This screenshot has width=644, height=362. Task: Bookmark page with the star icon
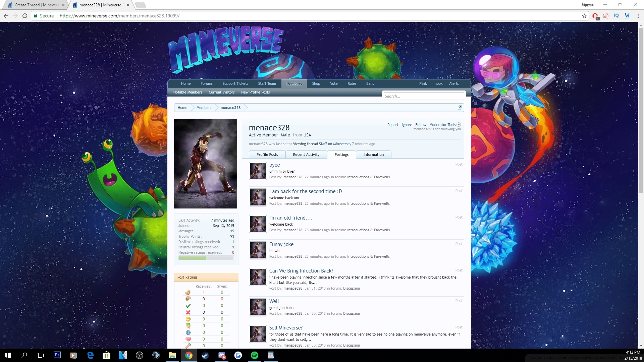point(584,16)
